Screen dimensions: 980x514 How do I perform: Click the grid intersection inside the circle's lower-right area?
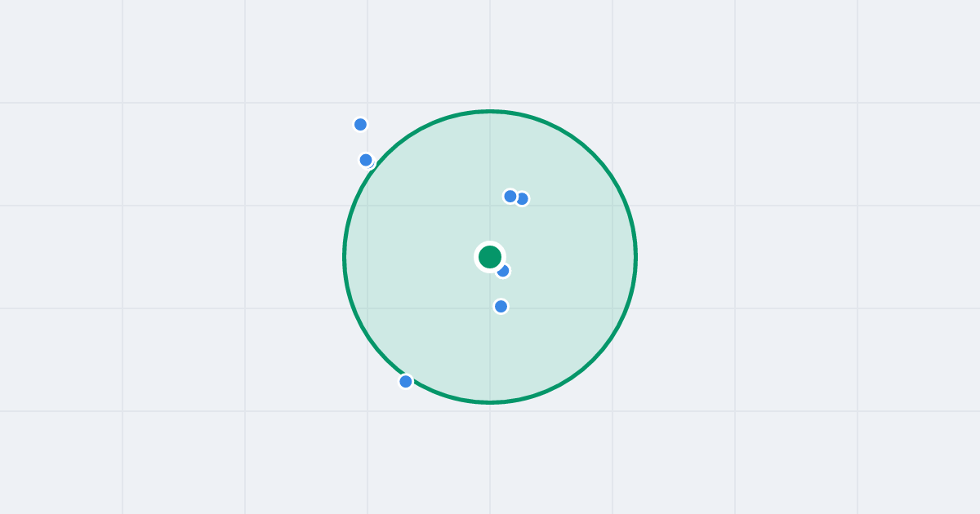pyautogui.click(x=612, y=308)
